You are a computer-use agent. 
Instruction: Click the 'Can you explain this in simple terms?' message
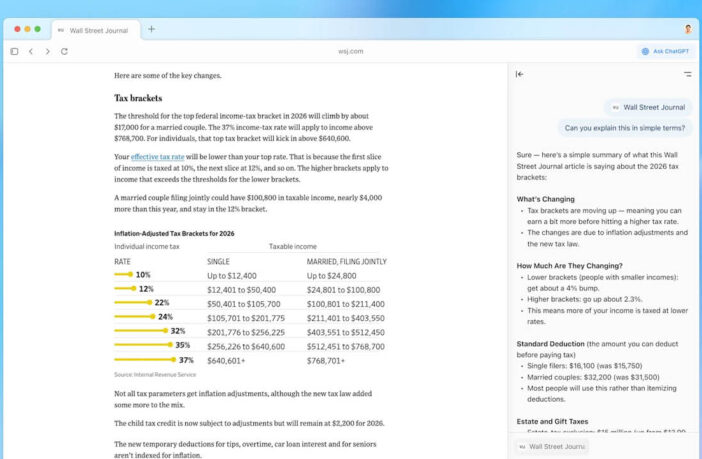625,128
